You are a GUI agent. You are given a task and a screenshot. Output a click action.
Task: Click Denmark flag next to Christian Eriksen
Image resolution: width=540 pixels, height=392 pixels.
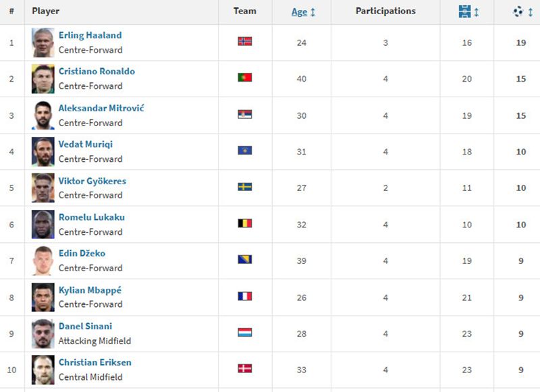click(x=245, y=368)
